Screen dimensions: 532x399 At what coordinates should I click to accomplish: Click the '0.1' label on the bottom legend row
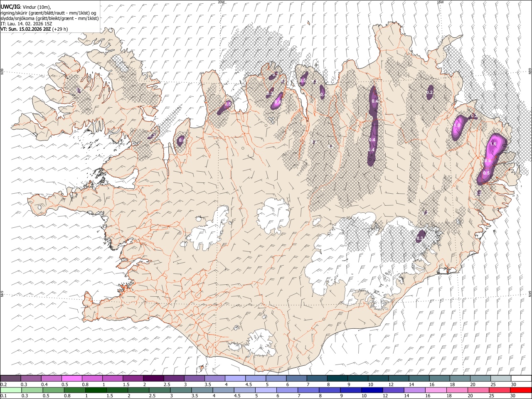3,396
